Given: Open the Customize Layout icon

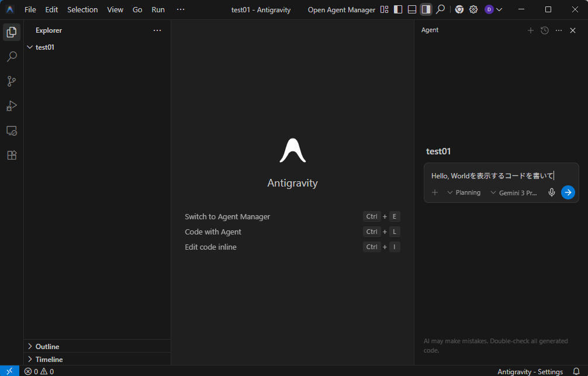Looking at the screenshot, I should pyautogui.click(x=385, y=9).
